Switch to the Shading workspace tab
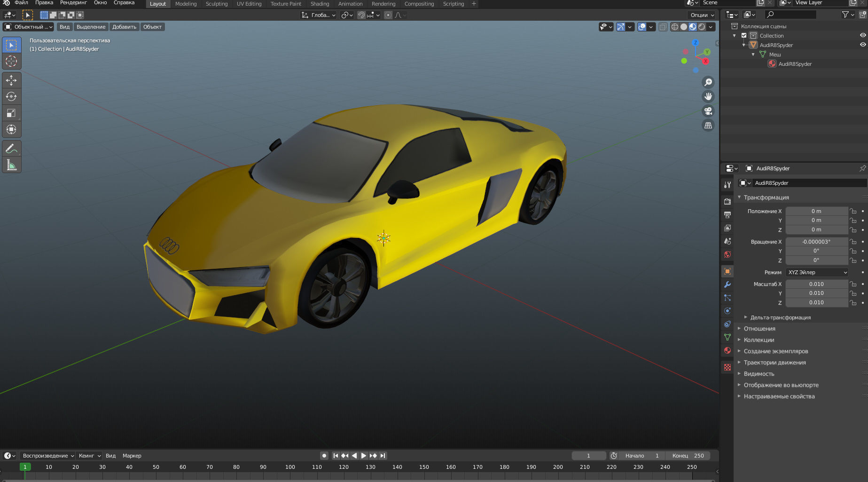Screen dimensions: 868x482 point(320,4)
